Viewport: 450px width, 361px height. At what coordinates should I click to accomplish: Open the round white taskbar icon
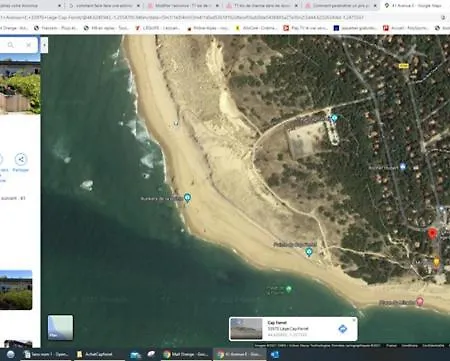tap(151, 354)
